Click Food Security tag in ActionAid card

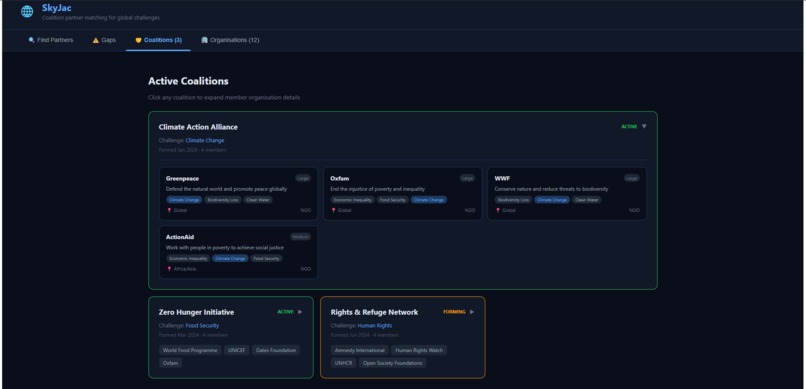click(266, 258)
